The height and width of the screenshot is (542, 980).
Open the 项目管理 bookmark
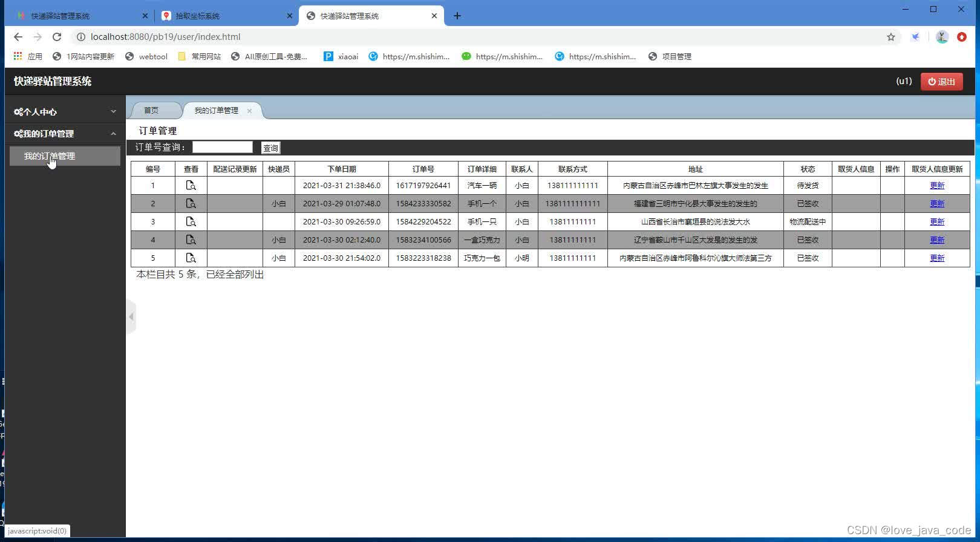coord(670,56)
